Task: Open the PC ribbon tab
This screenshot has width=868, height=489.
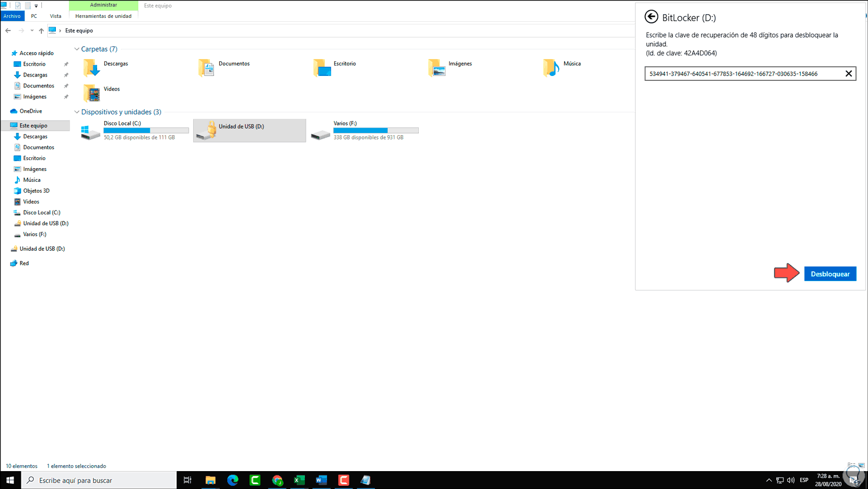Action: [34, 16]
